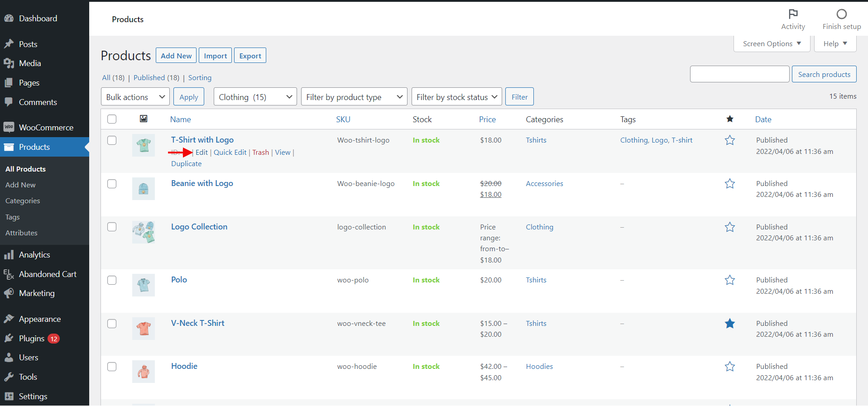The height and width of the screenshot is (406, 868).
Task: Click the Tools wrench icon
Action: coord(9,377)
